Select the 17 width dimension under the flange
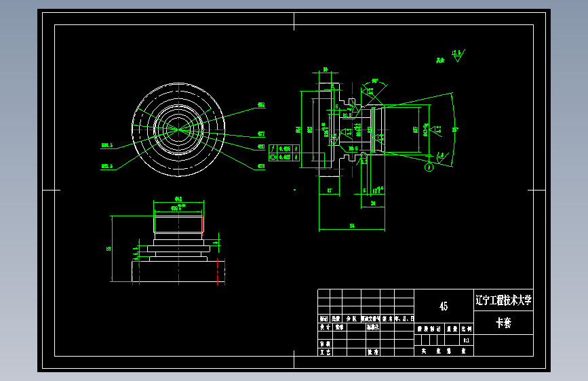 point(329,190)
